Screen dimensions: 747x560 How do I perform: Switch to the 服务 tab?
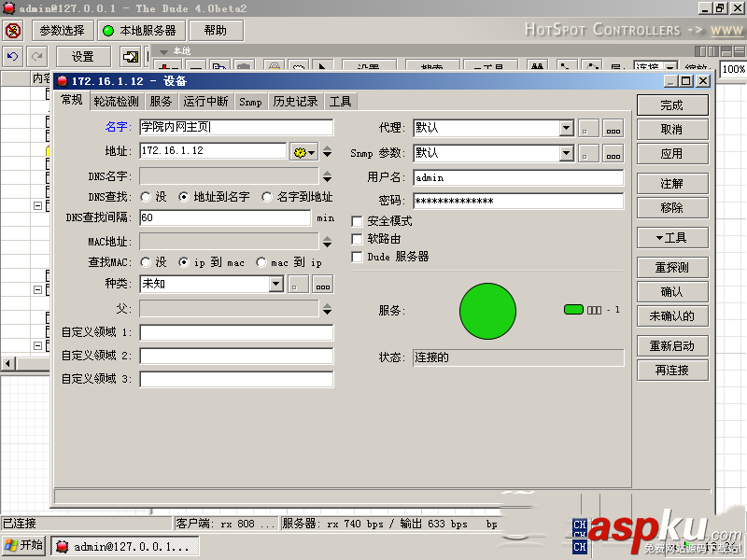pos(161,102)
